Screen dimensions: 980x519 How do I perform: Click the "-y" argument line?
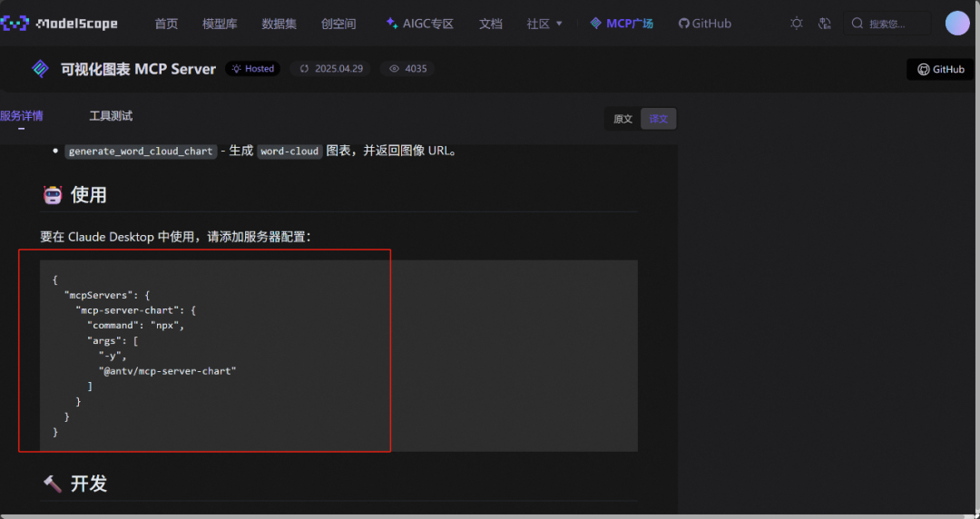113,356
